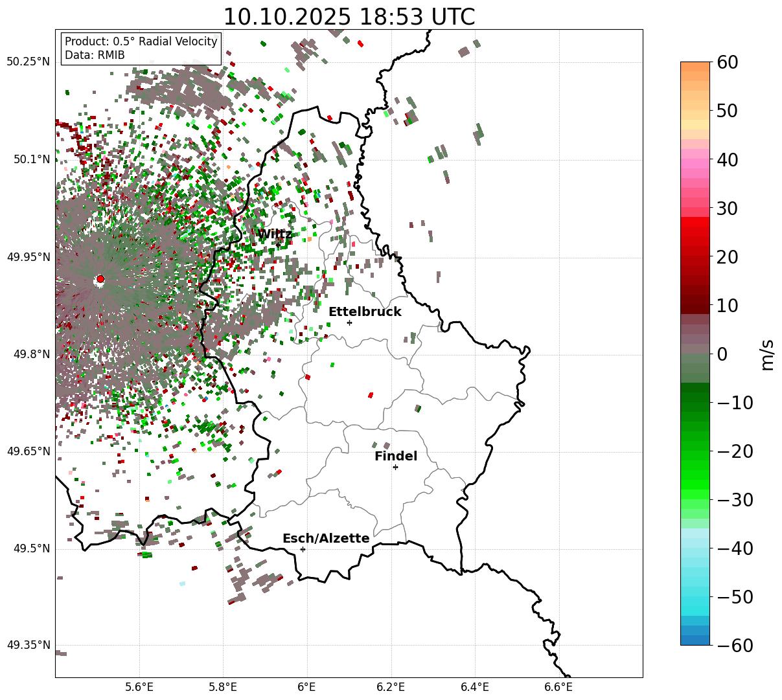Click the colorbar label −50
The image size is (782, 700).
tap(735, 596)
